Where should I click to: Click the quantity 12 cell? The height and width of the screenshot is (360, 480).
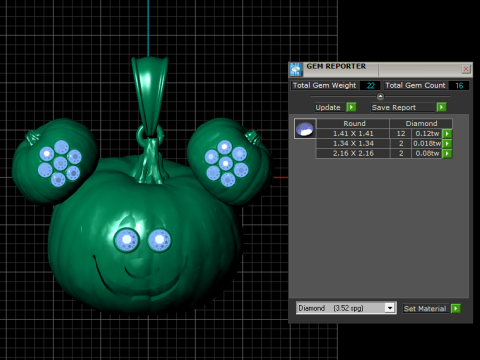pos(401,134)
